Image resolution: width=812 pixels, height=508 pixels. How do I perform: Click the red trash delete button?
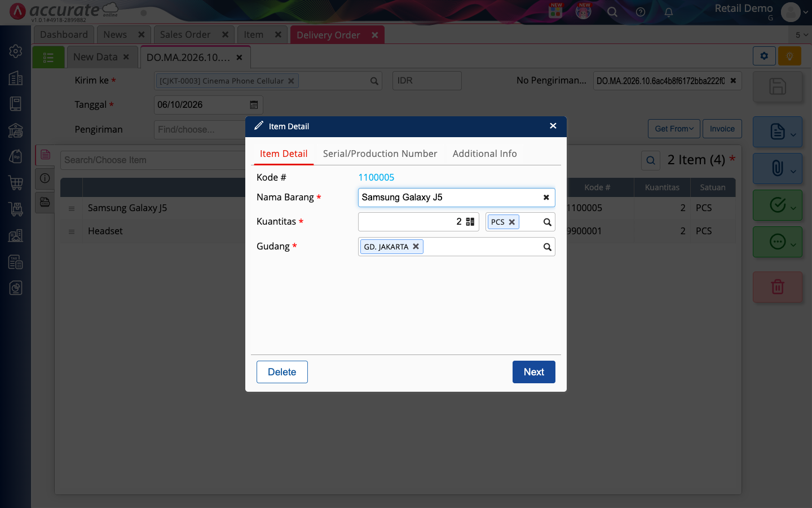[778, 287]
